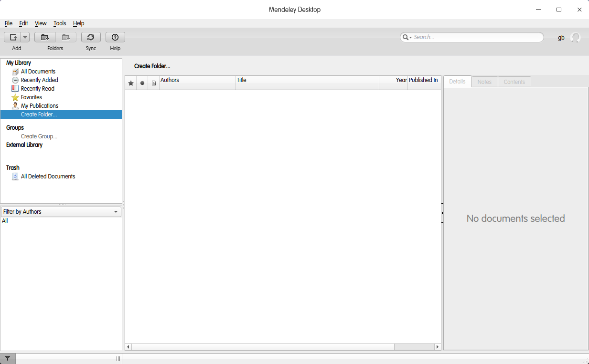589x364 pixels.
Task: Click the remove folder toolbar icon
Action: (66, 37)
